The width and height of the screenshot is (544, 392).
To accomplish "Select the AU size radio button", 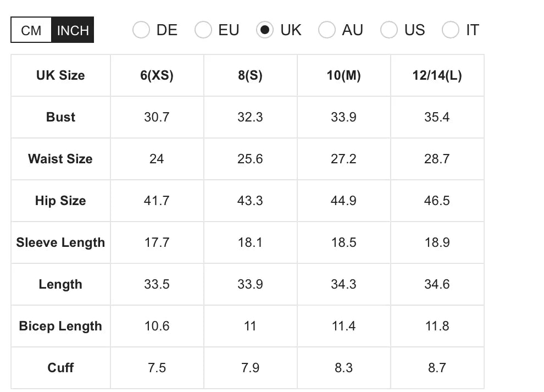I will click(327, 30).
